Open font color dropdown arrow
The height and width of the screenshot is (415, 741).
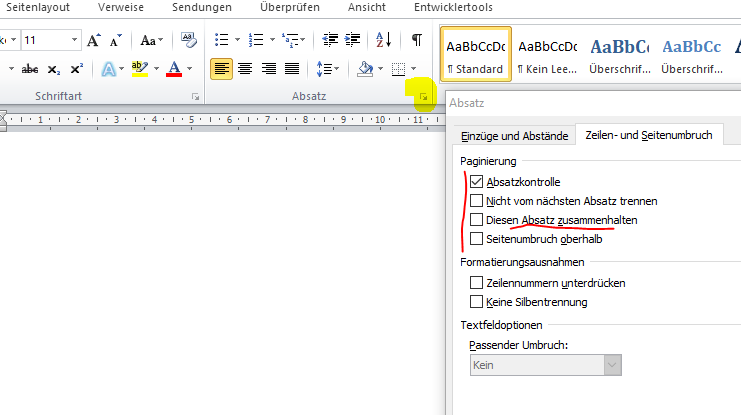[x=190, y=69]
